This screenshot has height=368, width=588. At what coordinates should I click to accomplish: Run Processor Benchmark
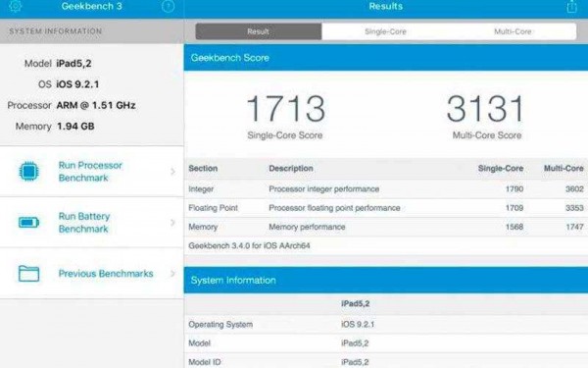point(92,172)
